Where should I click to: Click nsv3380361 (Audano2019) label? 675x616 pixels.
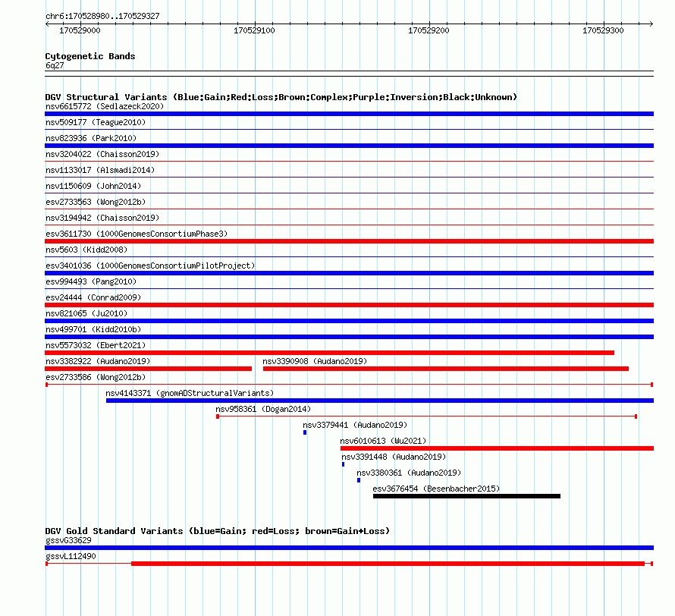409,473
